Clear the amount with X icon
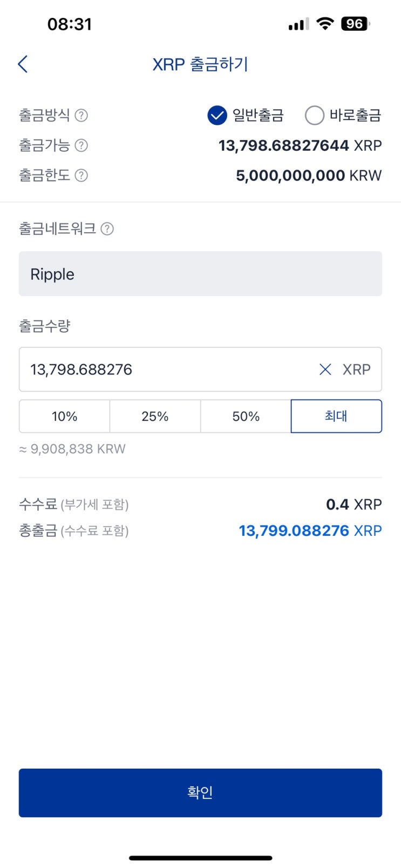This screenshot has width=401, height=868. click(x=325, y=369)
